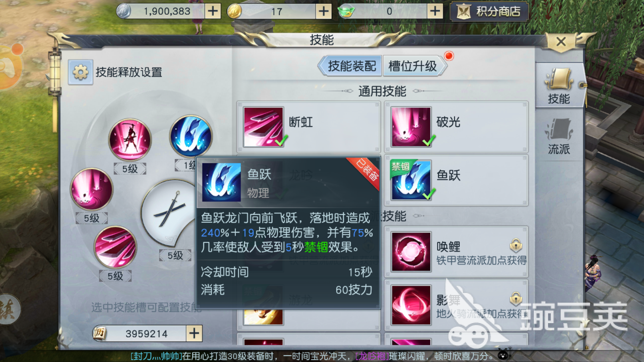The height and width of the screenshot is (362, 644).
Task: Add gold coins with the plus button
Action: [x=324, y=11]
